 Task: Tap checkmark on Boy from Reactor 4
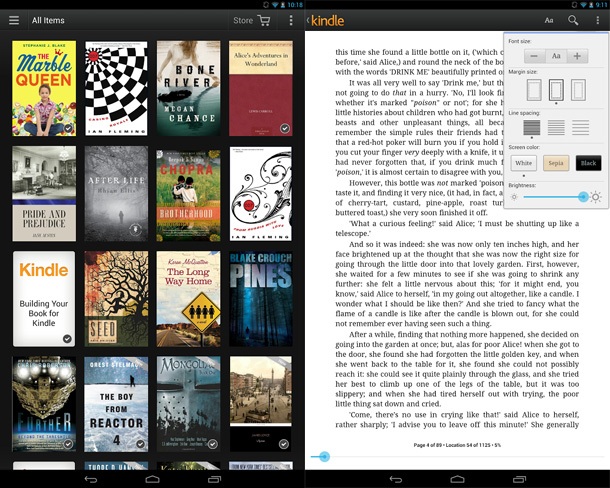[x=140, y=444]
